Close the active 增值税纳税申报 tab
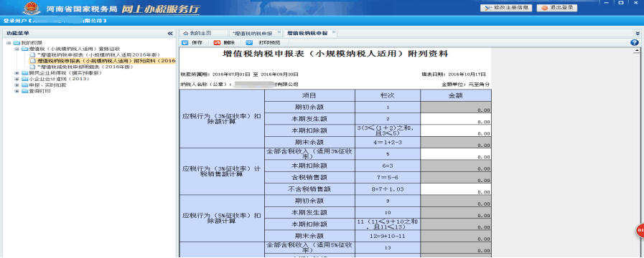Image resolution: width=644 pixels, height=258 pixels. click(x=334, y=32)
